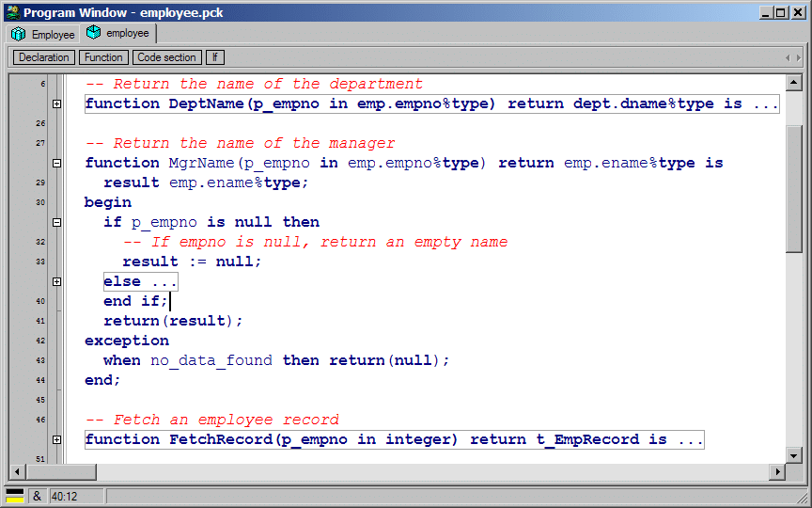Click the Employee tab package icon
Viewport: 812px width, 508px height.
19,34
